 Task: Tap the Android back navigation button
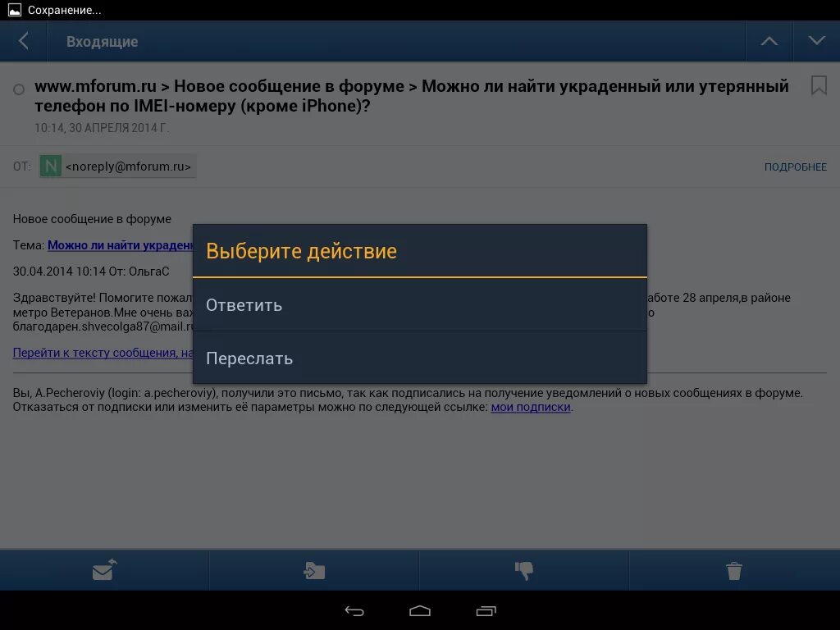pos(354,610)
